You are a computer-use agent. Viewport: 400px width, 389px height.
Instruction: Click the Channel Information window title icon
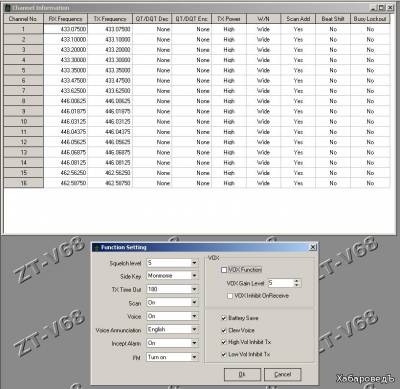point(7,8)
